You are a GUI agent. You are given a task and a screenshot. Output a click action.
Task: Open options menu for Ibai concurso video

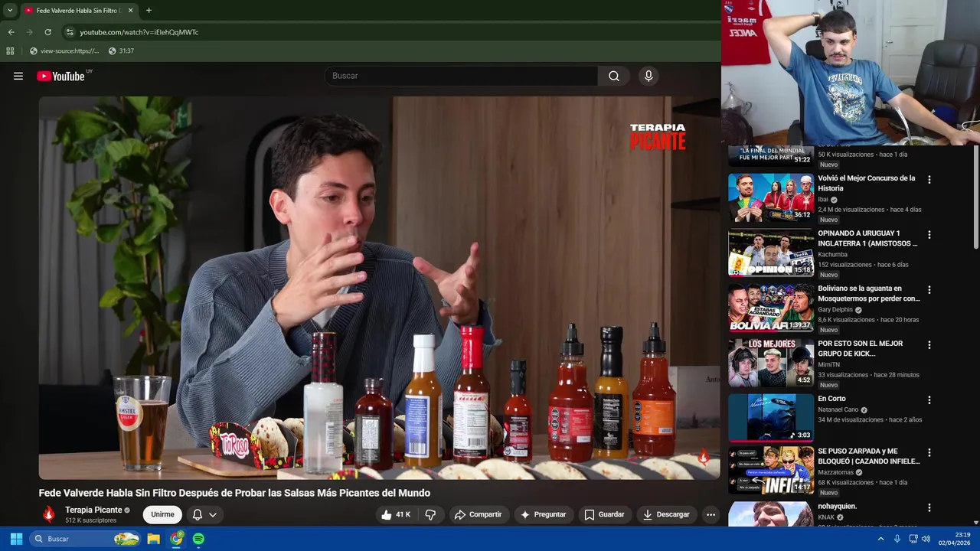929,180
